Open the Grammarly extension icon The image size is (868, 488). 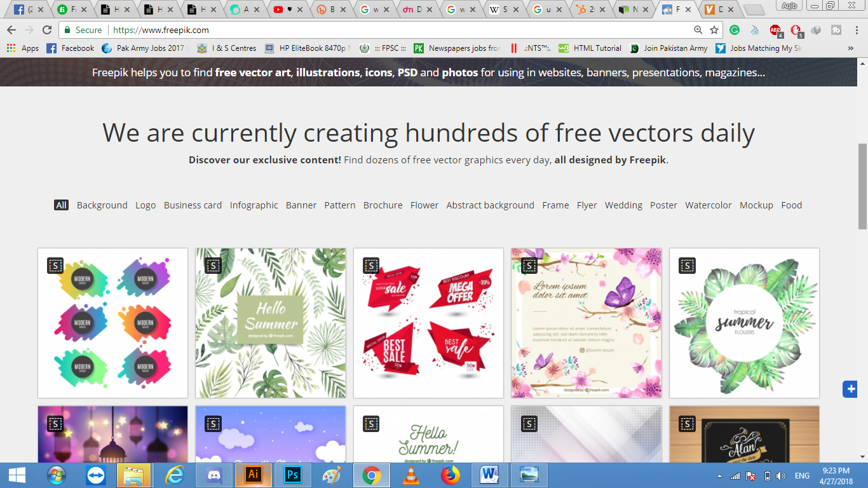735,30
